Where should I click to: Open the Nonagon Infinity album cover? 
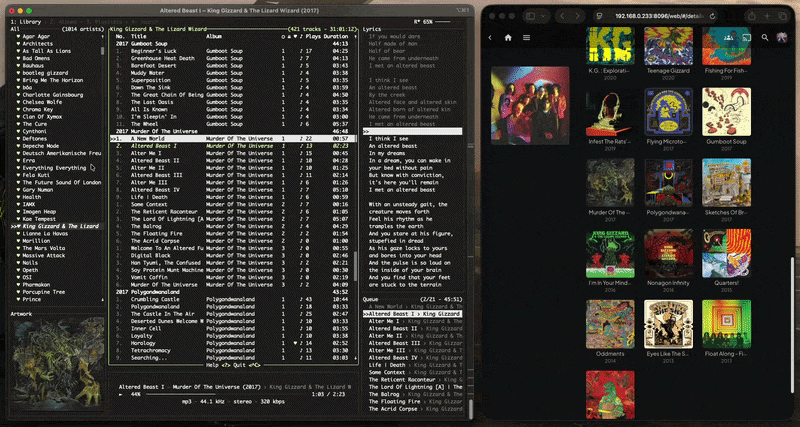tap(668, 253)
